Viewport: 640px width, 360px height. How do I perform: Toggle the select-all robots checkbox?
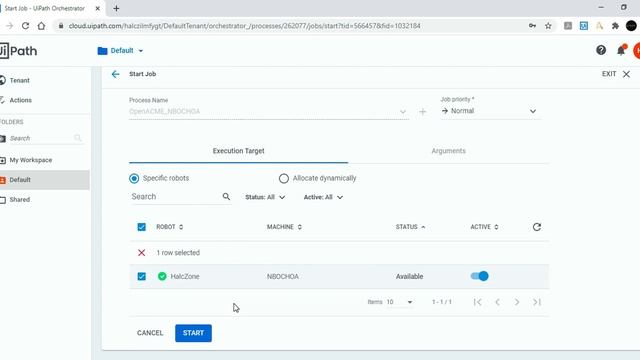coord(142,227)
